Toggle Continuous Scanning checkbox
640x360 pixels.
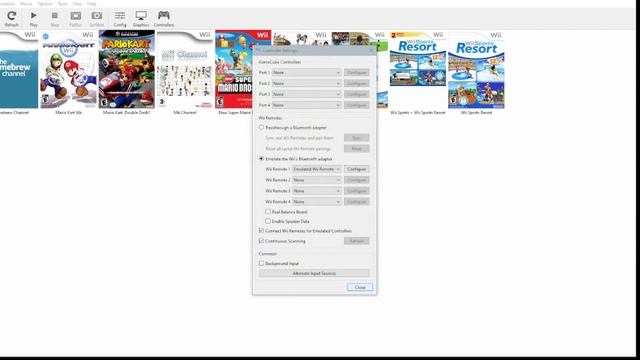pyautogui.click(x=261, y=241)
